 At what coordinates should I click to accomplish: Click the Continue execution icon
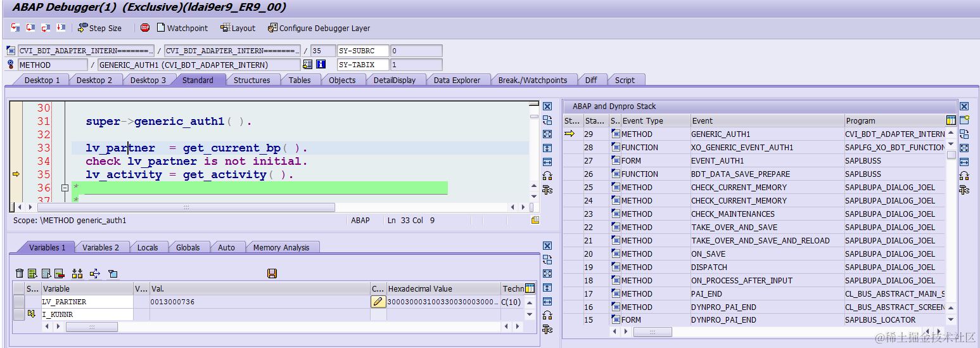pos(61,28)
